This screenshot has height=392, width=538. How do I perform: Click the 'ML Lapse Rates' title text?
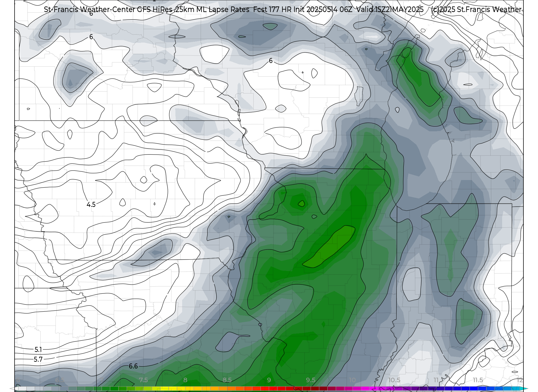[x=223, y=10]
